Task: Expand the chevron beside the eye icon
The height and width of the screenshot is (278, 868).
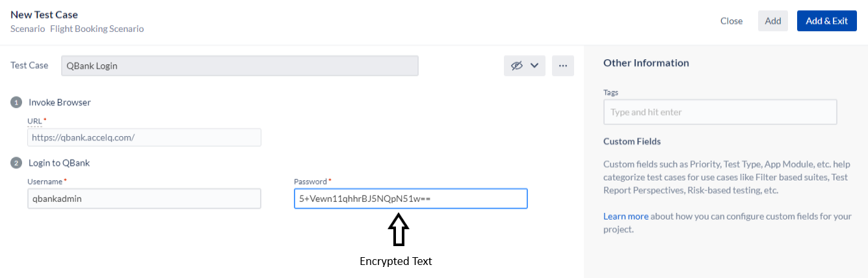Action: [534, 66]
